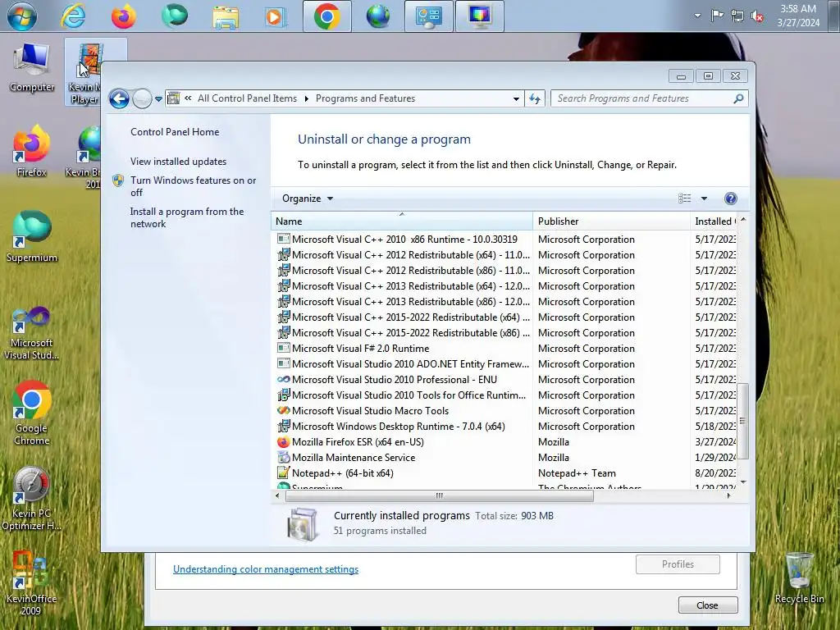
Task: Launch the media player taskbar icon
Action: pyautogui.click(x=276, y=16)
